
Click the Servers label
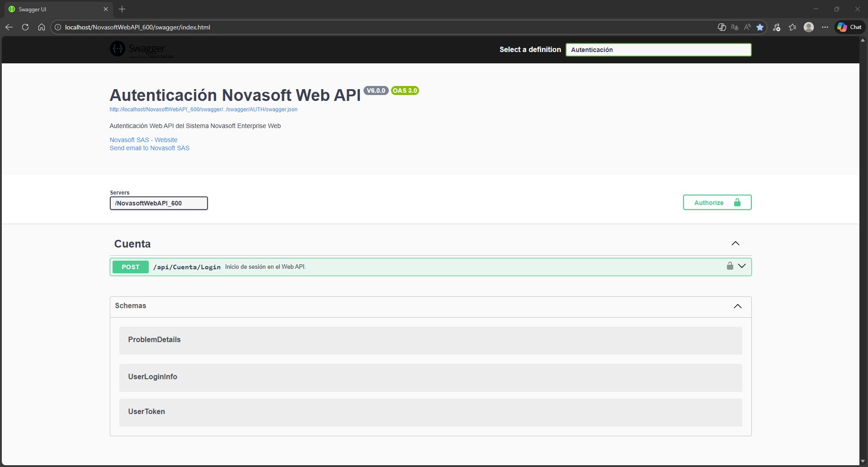click(x=119, y=192)
